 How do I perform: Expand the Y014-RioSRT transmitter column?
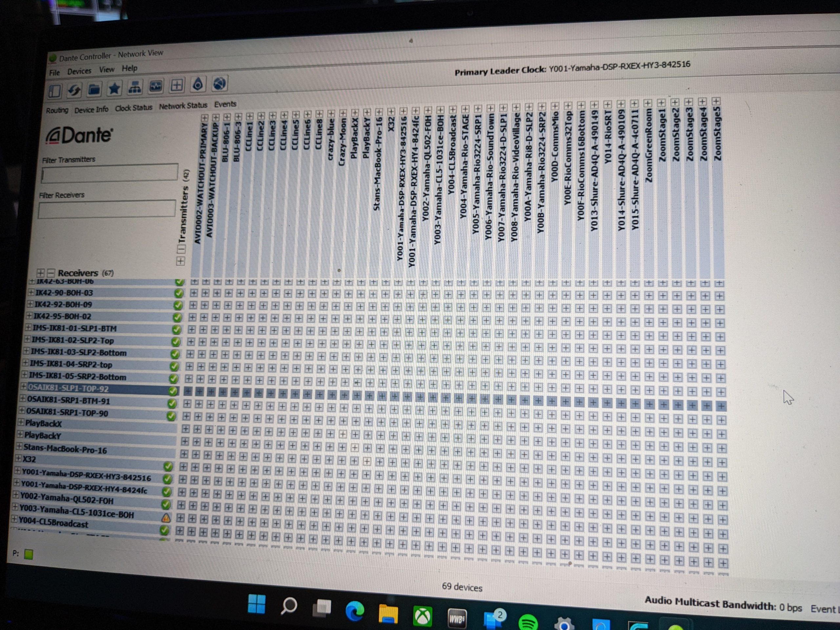click(x=608, y=104)
